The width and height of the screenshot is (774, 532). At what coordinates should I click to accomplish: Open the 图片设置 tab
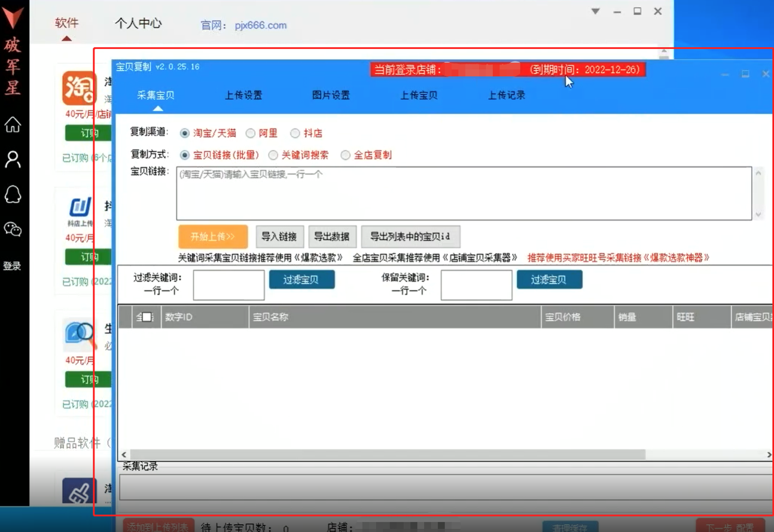point(331,95)
